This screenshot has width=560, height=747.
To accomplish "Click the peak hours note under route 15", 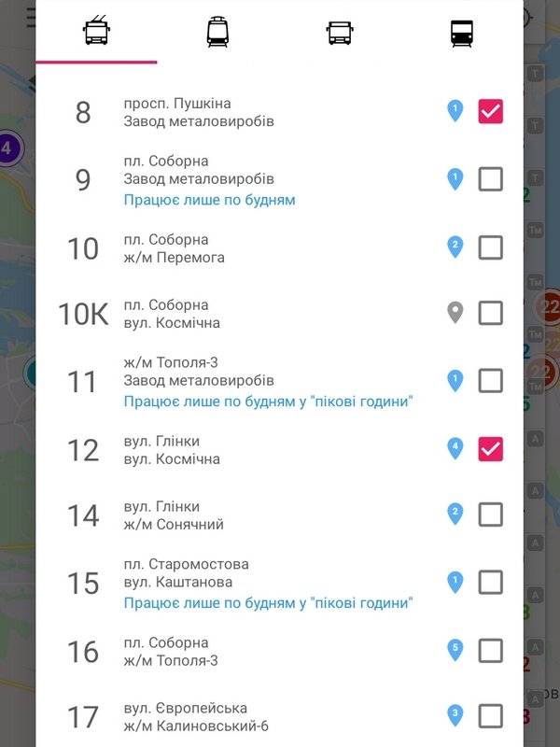I will tap(269, 603).
